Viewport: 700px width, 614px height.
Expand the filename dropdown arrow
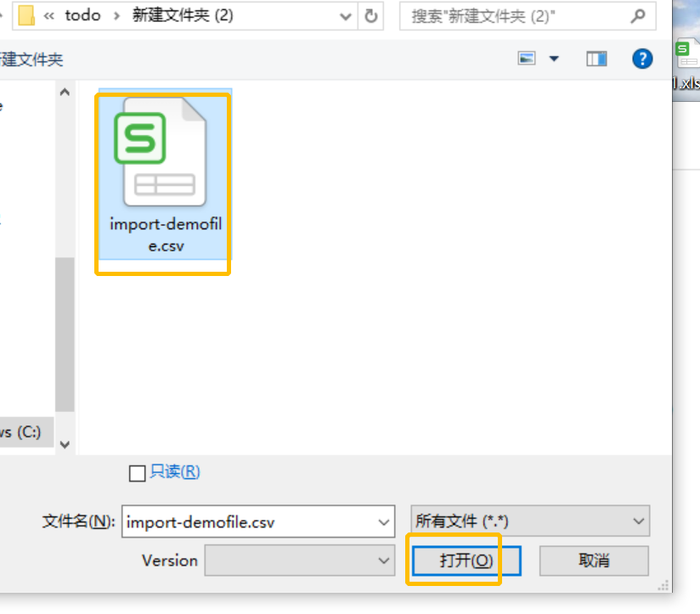pyautogui.click(x=383, y=521)
